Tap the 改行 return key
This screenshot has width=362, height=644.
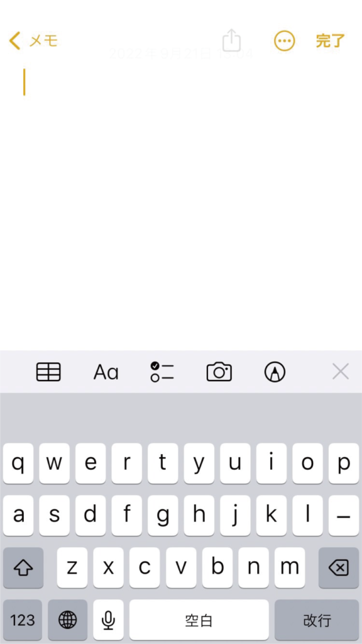317,619
